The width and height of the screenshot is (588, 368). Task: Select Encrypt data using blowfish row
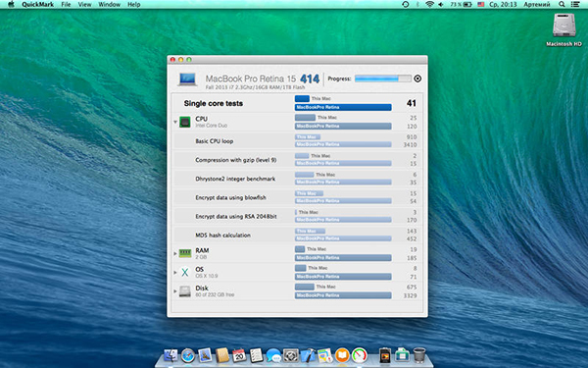297,197
